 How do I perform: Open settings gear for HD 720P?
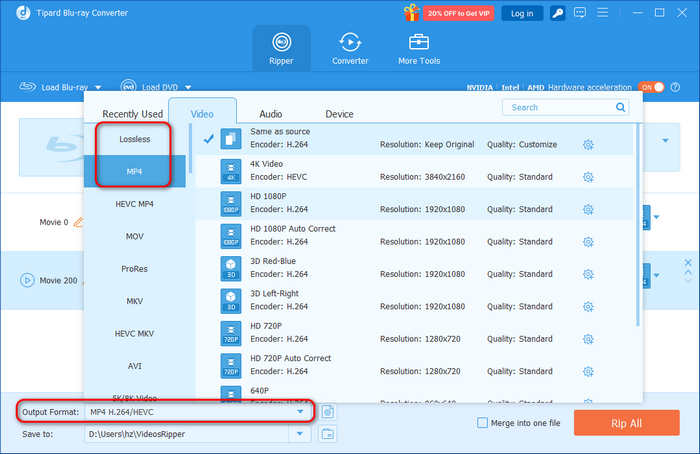pyautogui.click(x=588, y=339)
